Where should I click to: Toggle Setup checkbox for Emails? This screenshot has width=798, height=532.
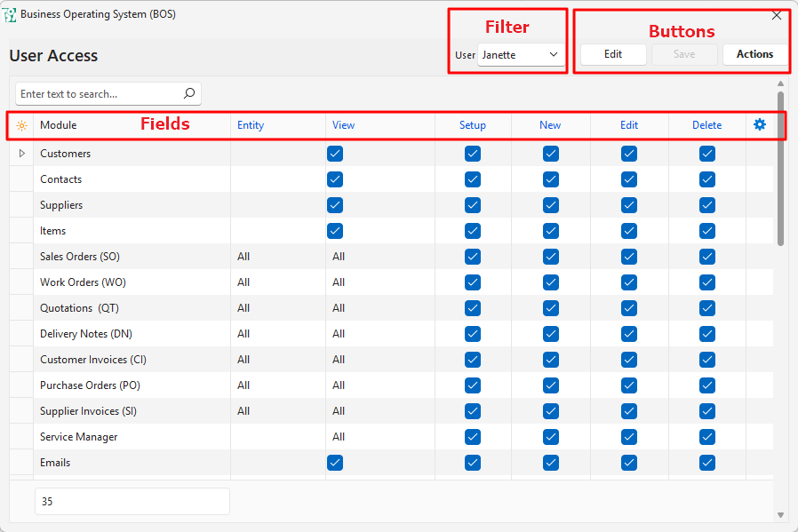pos(473,463)
